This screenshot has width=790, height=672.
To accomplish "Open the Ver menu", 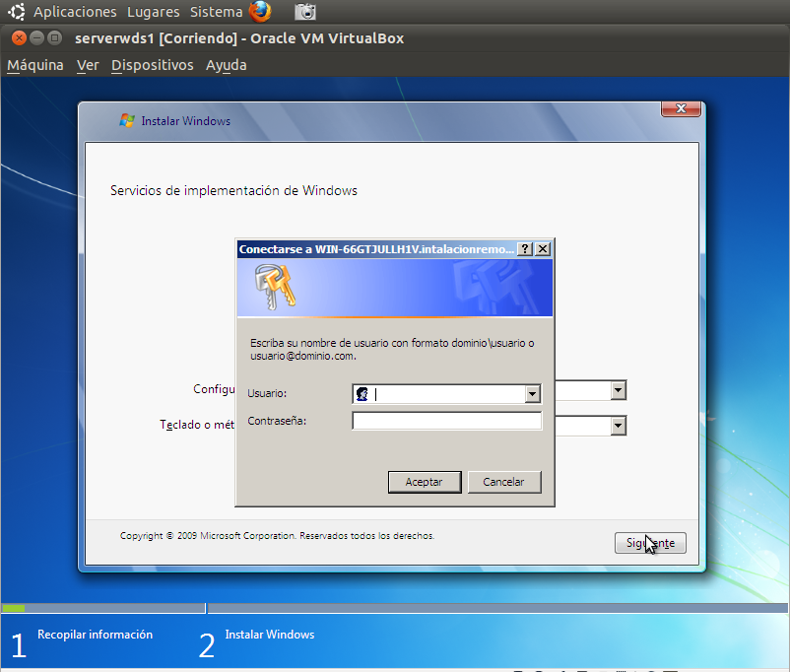I will click(x=88, y=66).
